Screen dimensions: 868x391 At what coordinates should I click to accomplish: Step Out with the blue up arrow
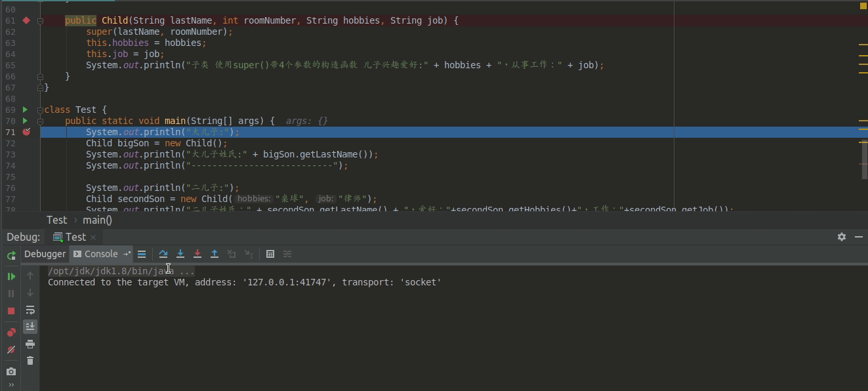point(215,254)
